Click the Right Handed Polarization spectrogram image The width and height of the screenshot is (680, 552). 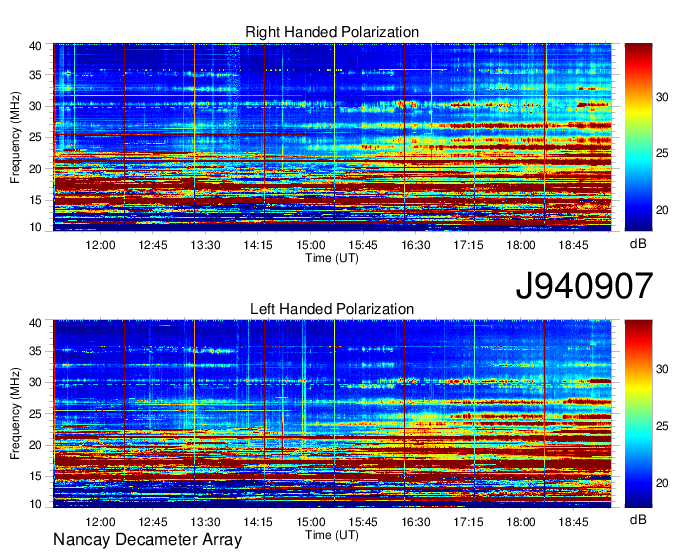pyautogui.click(x=332, y=137)
